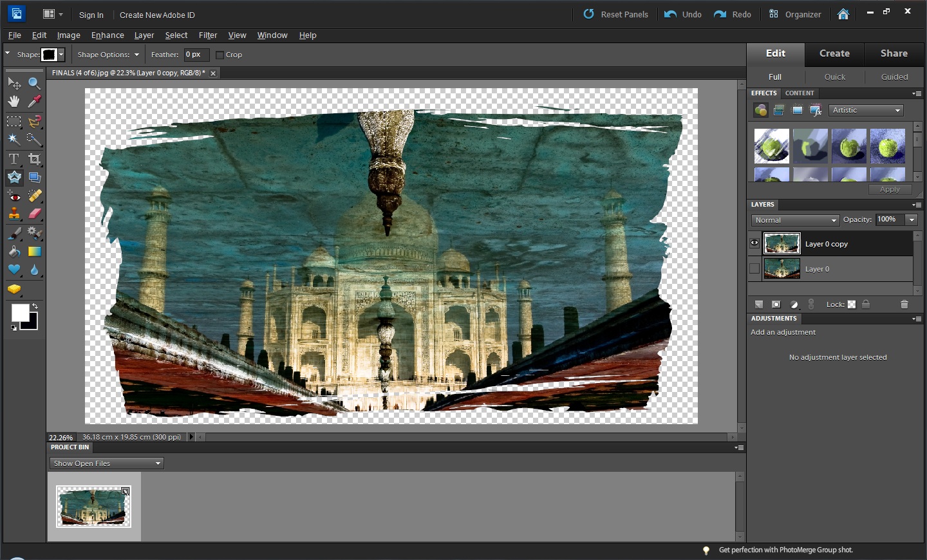Enable the Crop checkbox
Screen dimensions: 927x560
[x=220, y=55]
